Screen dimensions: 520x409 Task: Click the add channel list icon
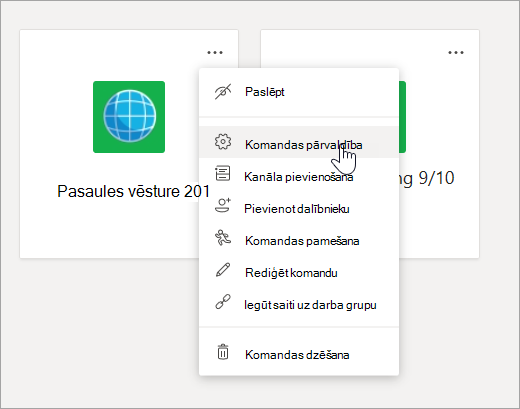pos(223,173)
